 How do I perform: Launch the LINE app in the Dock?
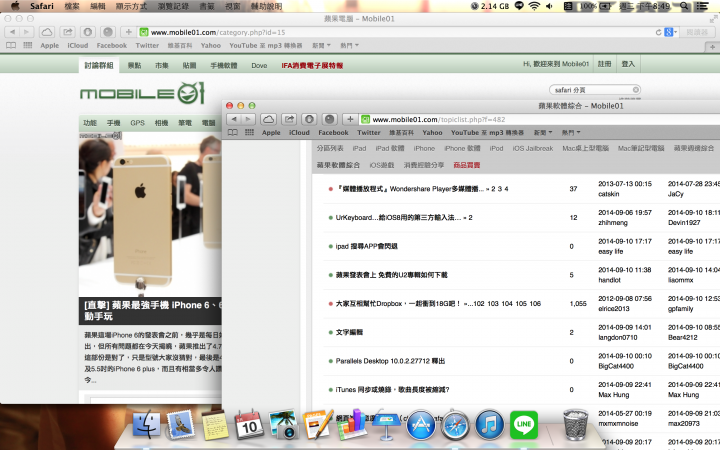tap(524, 425)
